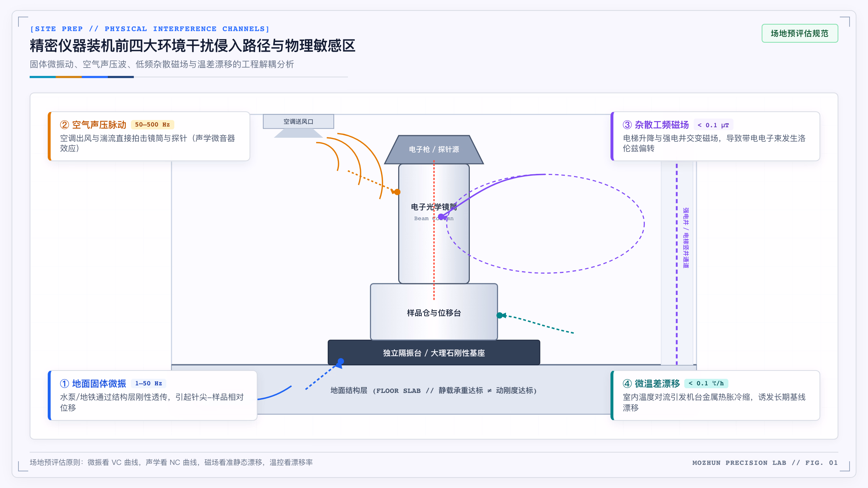Click the purple dot on the Beam Column

(x=441, y=217)
